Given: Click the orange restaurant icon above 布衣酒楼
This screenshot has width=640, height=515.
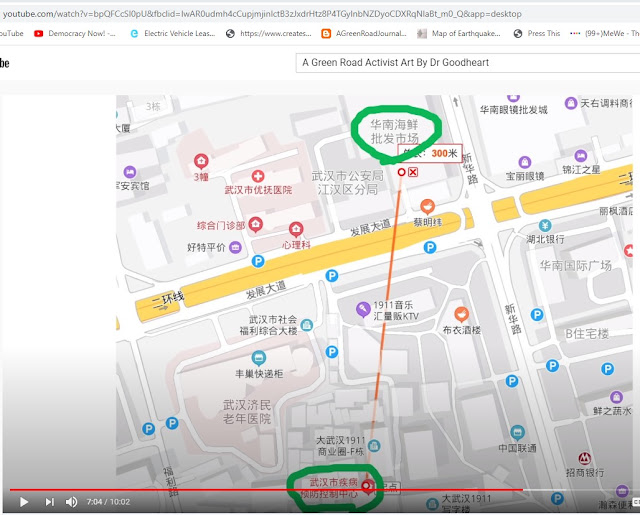Looking at the screenshot, I should click(461, 314).
